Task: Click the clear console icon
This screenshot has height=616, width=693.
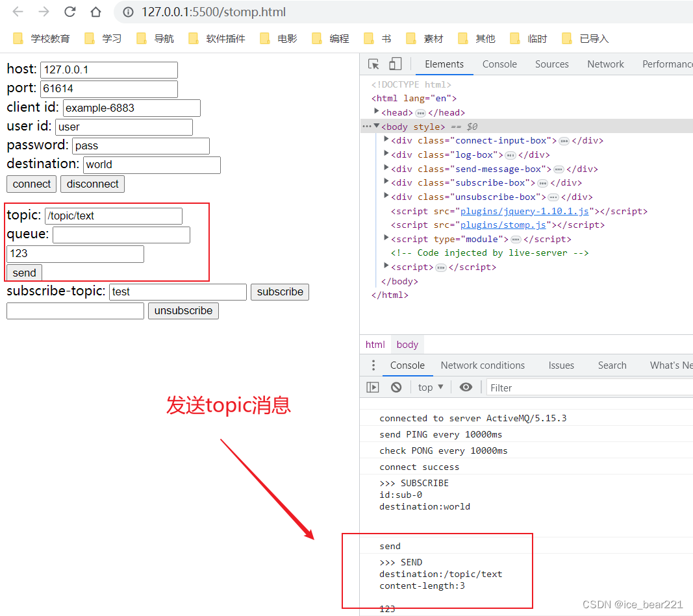Action: [396, 387]
